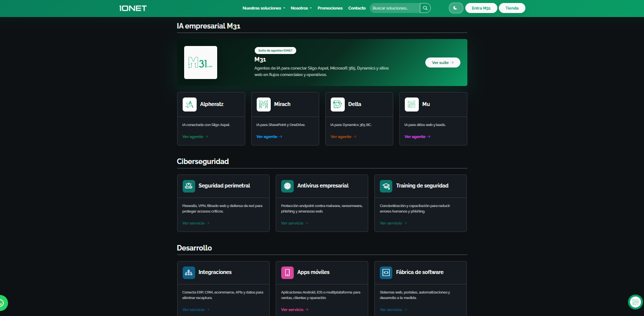The width and height of the screenshot is (644, 316).
Task: Click the Integraciones title
Action: [215, 272]
